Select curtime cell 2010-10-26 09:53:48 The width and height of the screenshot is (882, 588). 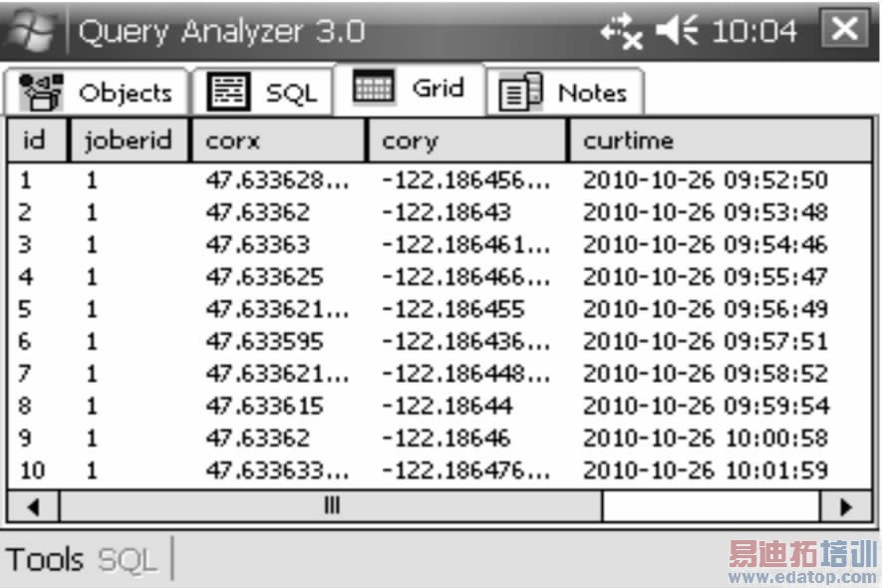(706, 212)
